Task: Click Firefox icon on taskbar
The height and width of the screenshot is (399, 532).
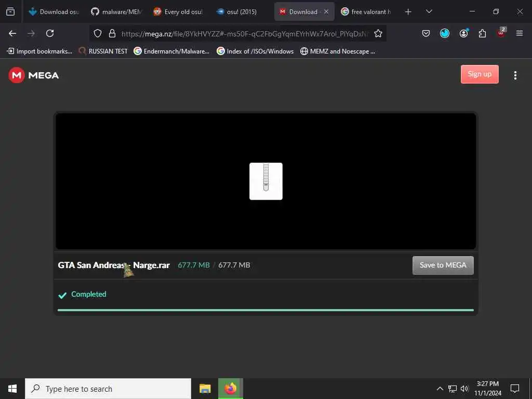Action: [230, 389]
